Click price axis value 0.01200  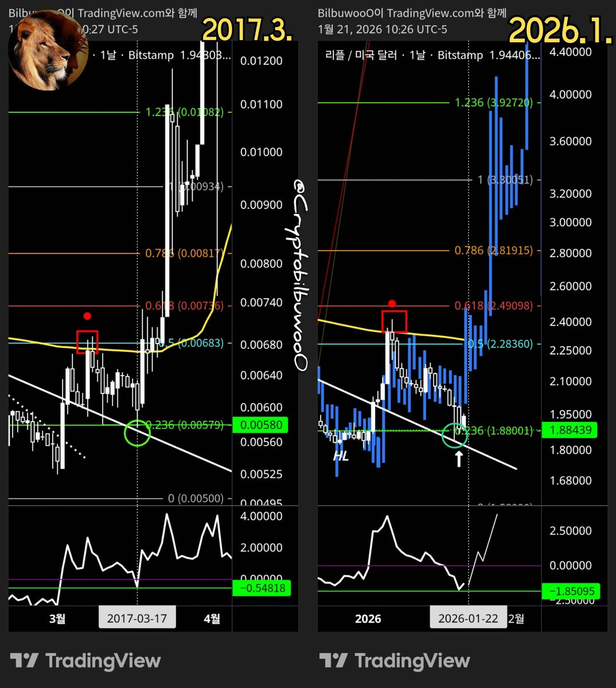[x=262, y=61]
